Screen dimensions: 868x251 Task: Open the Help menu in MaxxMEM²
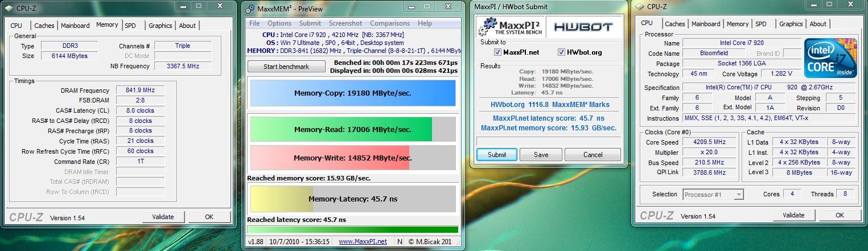(x=425, y=23)
